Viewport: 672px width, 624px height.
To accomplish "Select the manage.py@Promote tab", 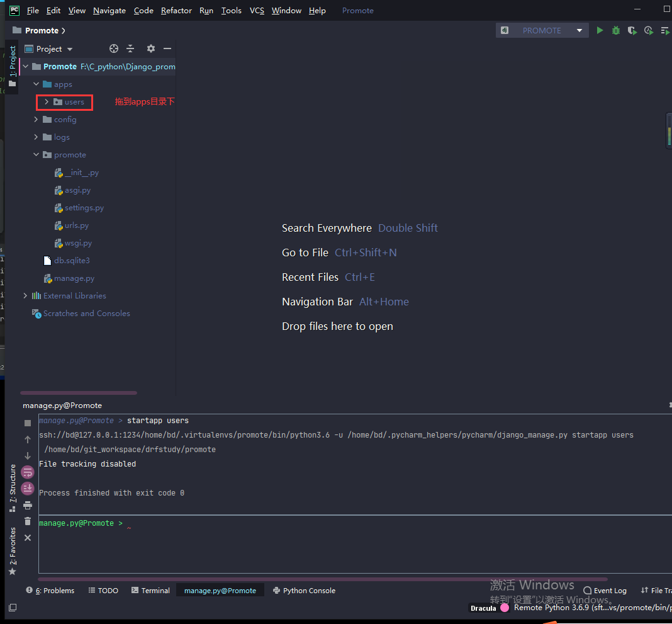I will point(220,591).
